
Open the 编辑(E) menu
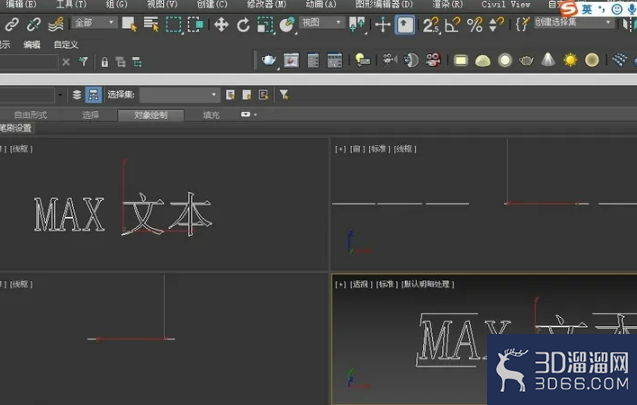pyautogui.click(x=21, y=4)
